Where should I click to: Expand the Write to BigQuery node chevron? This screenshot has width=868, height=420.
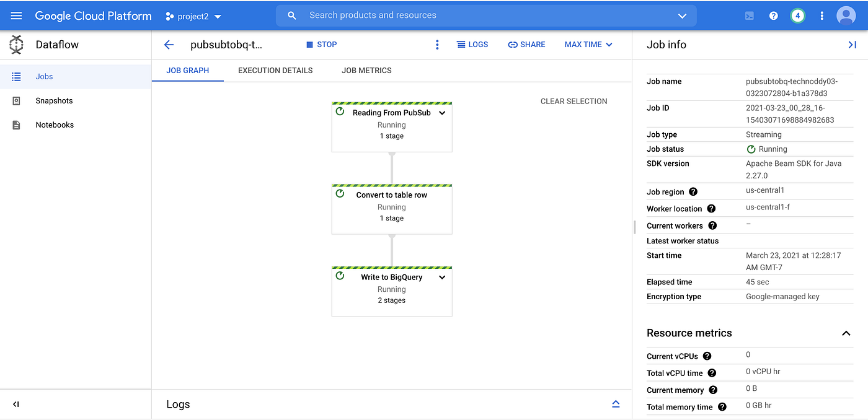pyautogui.click(x=442, y=278)
